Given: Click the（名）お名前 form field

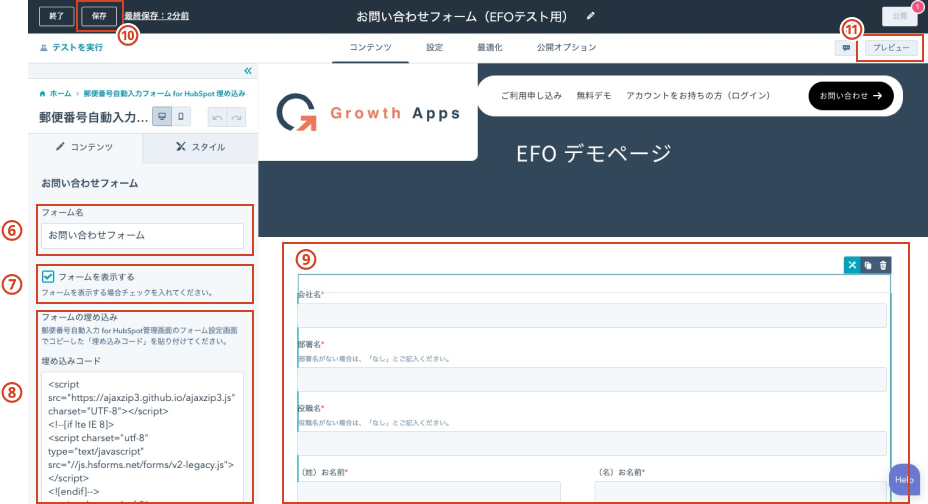Looking at the screenshot, I should pyautogui.click(x=740, y=492).
